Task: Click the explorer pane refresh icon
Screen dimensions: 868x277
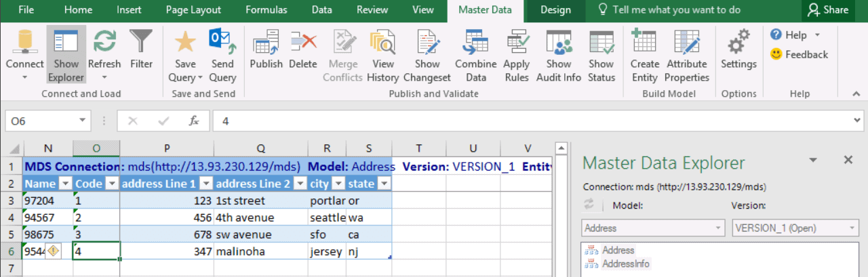Action: [588, 205]
